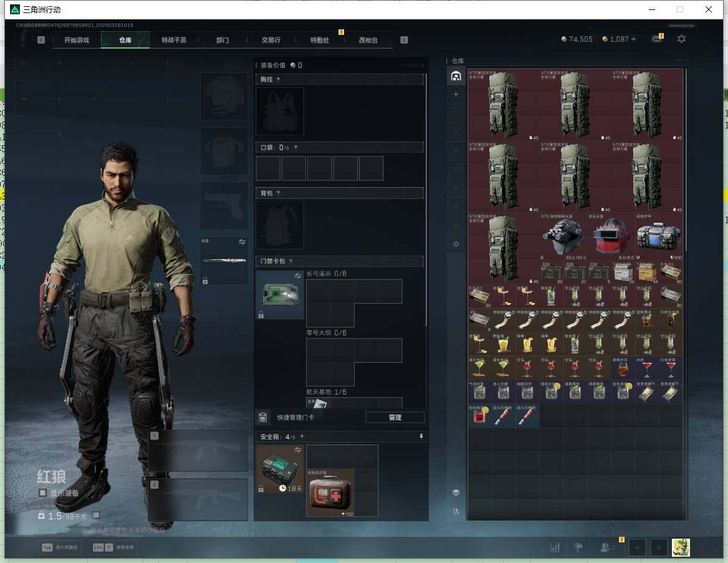Click the Q key icon left of tabs
Screen dimensions: 728x563
[x=41, y=40]
